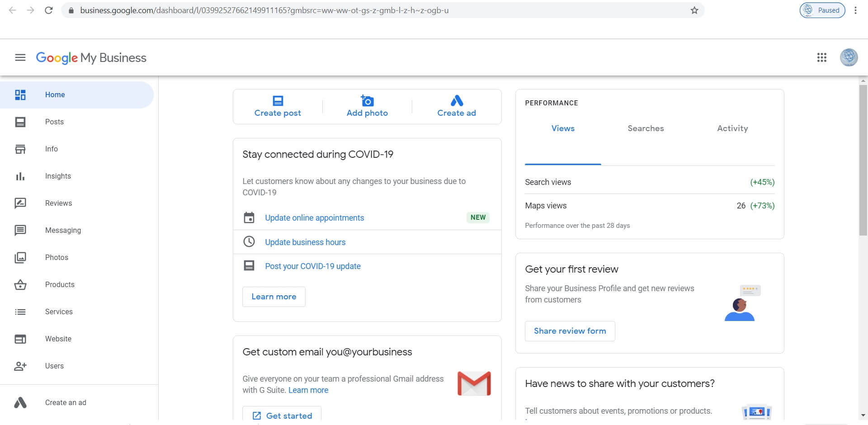Click the Products basket icon

[20, 285]
